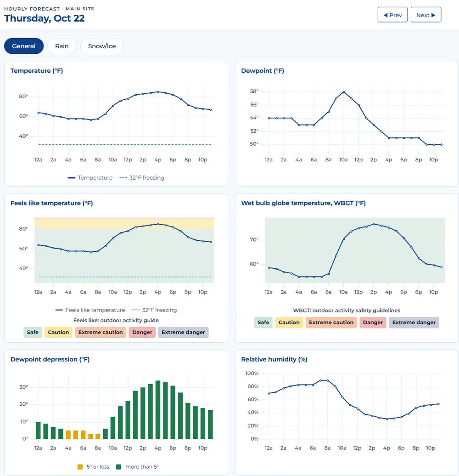The height and width of the screenshot is (476, 459).
Task: Click Safe badge in Feels like guide
Action: coord(33,332)
